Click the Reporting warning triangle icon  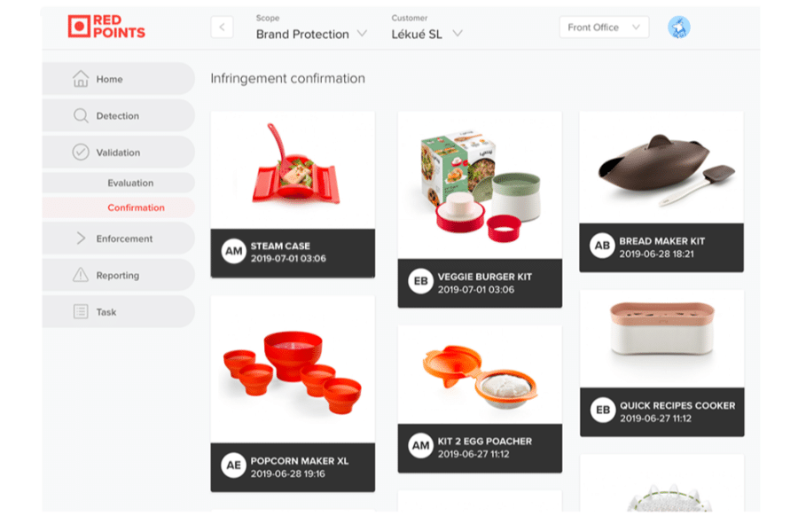click(x=81, y=275)
